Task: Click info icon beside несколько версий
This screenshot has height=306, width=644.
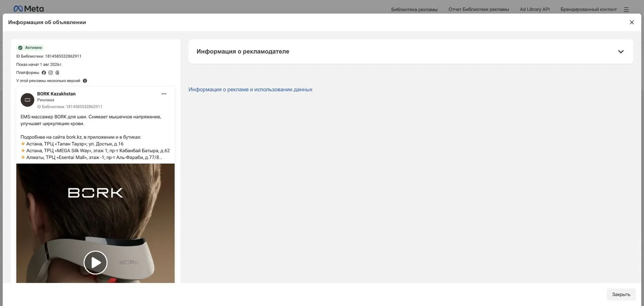Action: (85, 81)
